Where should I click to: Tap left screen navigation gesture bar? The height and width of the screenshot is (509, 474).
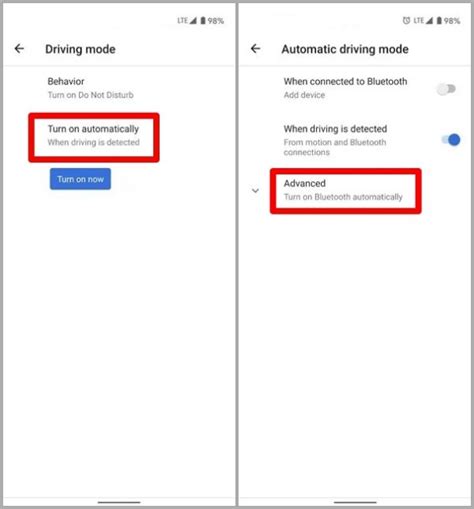click(119, 502)
